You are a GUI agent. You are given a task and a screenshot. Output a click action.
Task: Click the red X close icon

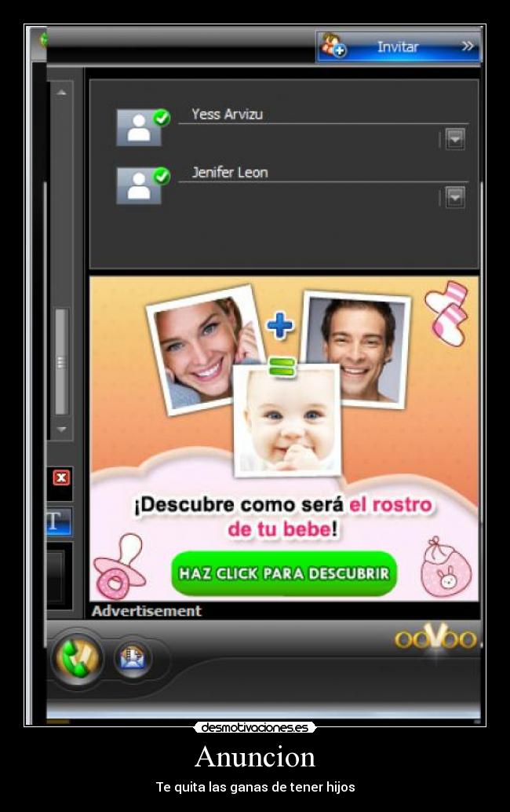coord(61,477)
